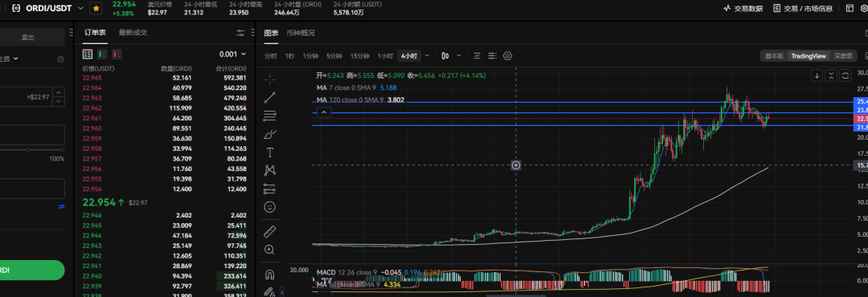Toggle the ORDI/USDT favorite star
The width and height of the screenshot is (868, 297).
[96, 8]
